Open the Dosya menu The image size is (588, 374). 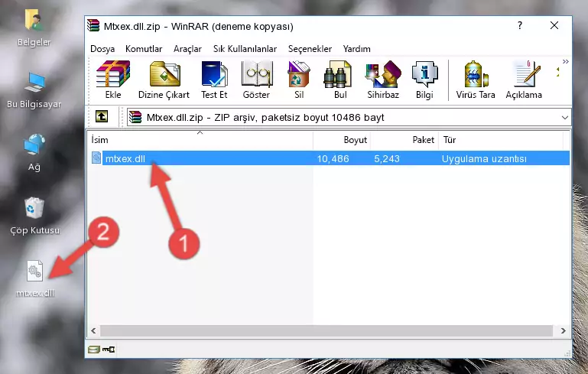pyautogui.click(x=102, y=49)
